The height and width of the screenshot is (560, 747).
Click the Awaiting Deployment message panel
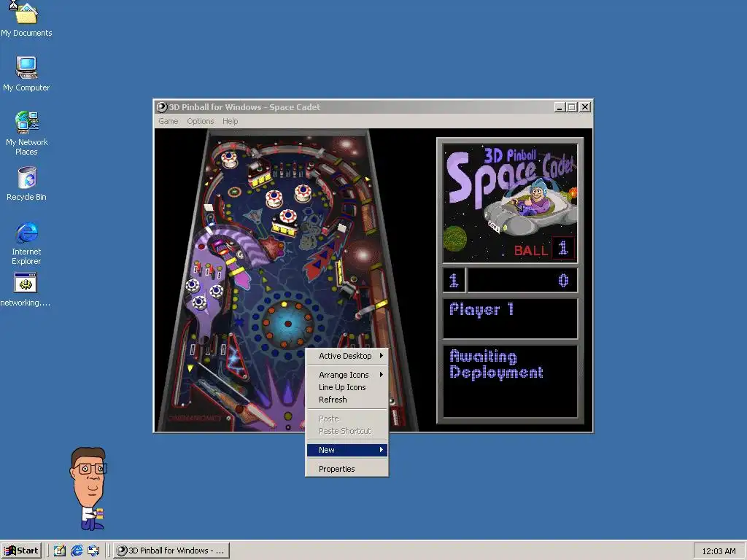pyautogui.click(x=510, y=381)
